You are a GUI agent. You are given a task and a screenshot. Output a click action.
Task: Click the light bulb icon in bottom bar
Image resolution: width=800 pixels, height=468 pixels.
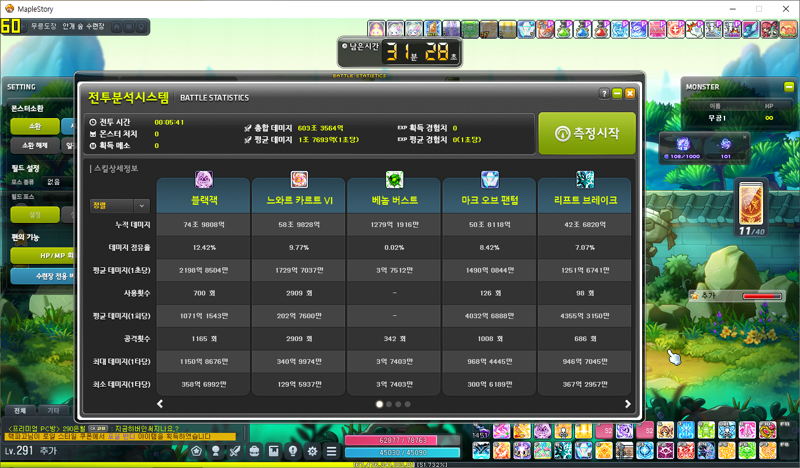[x=293, y=451]
